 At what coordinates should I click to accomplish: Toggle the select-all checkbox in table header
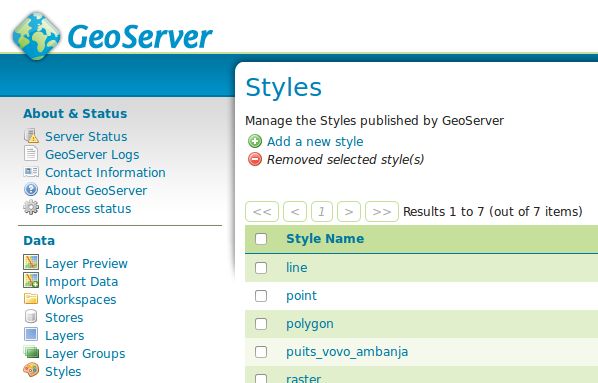pyautogui.click(x=261, y=239)
